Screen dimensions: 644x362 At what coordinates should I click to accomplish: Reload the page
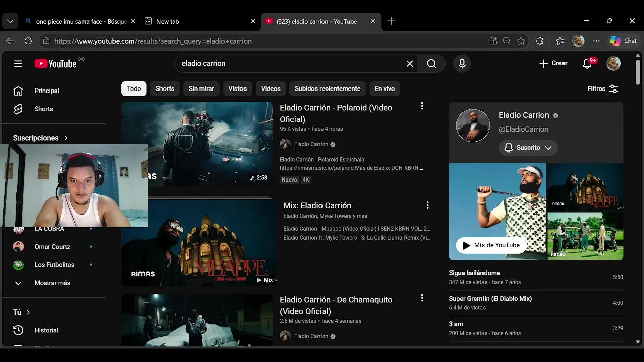coord(28,41)
